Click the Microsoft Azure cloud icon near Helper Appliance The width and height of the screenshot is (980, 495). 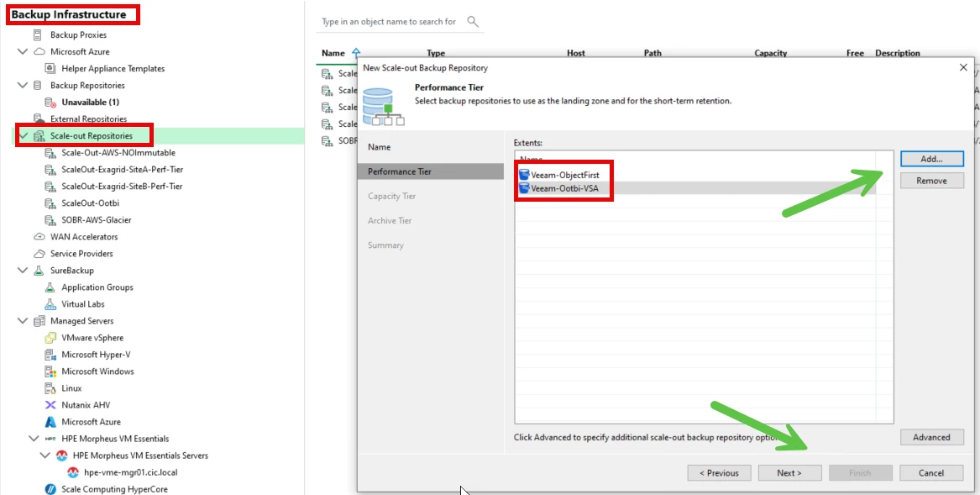[x=39, y=52]
